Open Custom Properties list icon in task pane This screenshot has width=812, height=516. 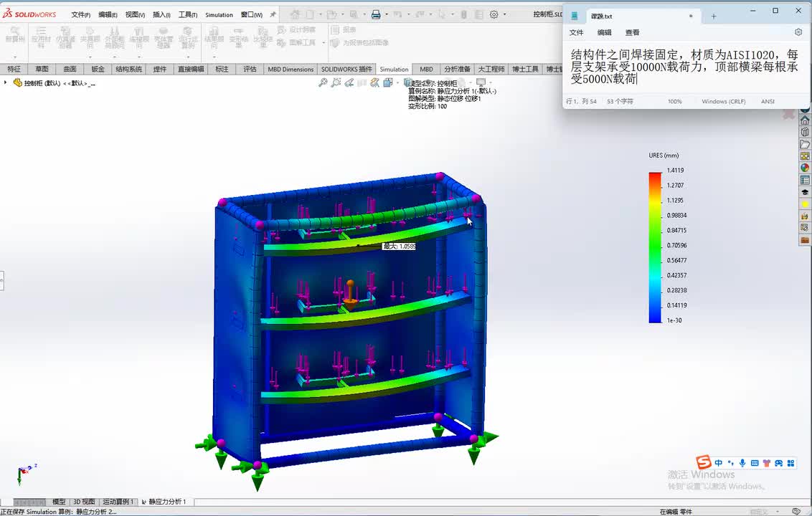click(805, 180)
